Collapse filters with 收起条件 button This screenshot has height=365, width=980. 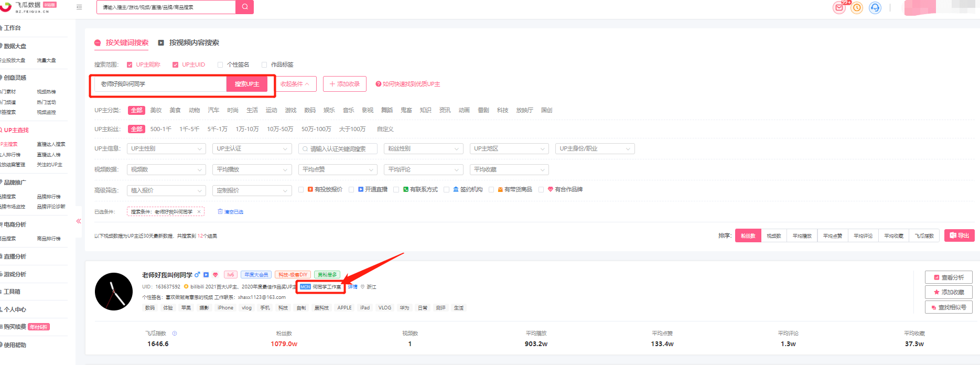295,84
